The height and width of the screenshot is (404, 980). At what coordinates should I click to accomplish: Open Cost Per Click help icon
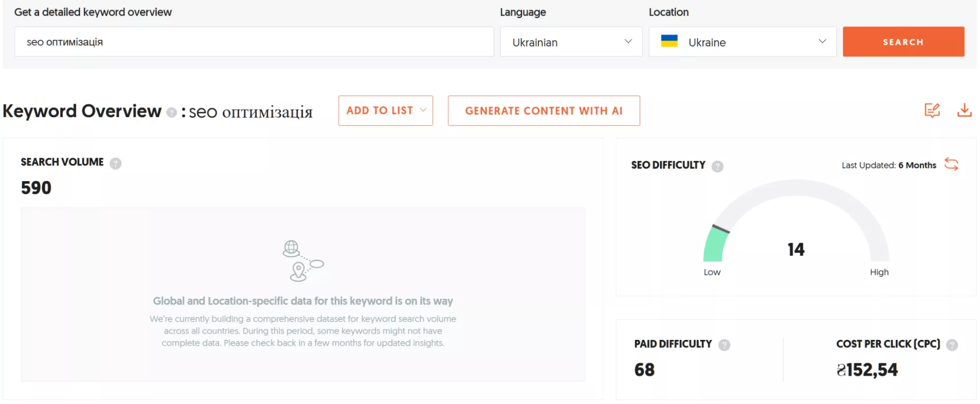(952, 345)
